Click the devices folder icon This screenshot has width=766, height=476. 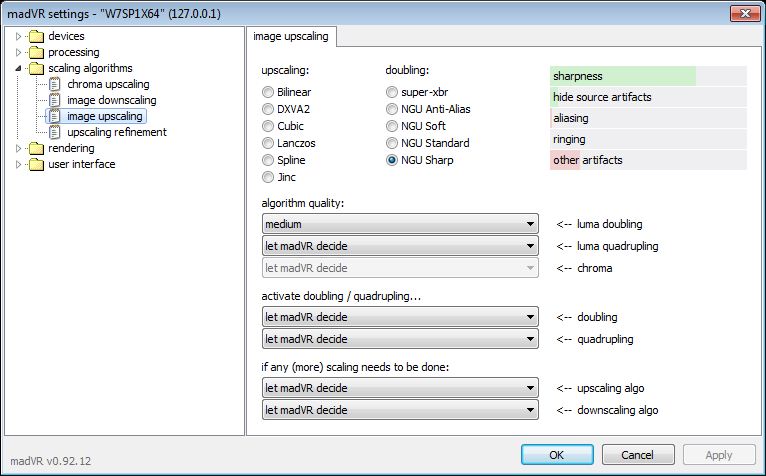click(x=36, y=36)
